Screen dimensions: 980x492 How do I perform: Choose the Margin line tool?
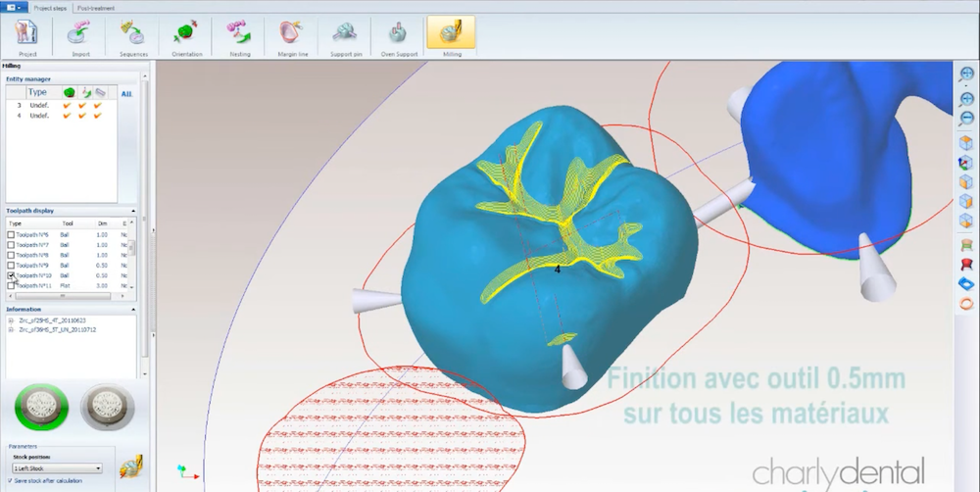click(291, 36)
